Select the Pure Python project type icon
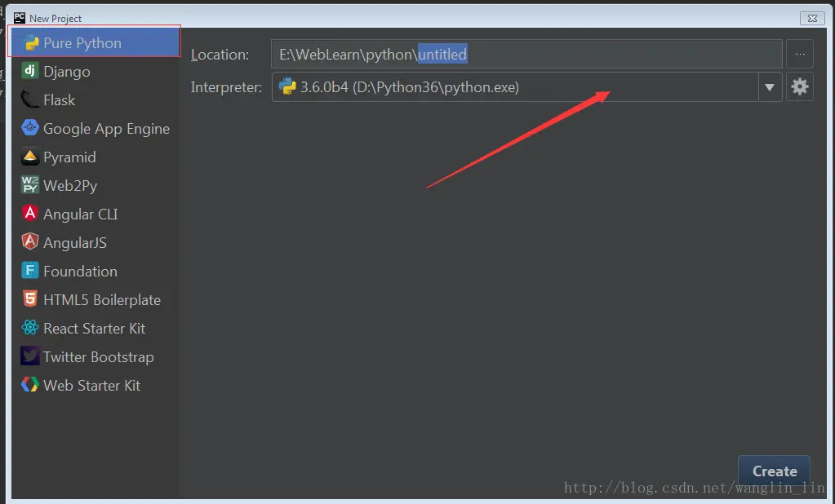Image resolution: width=835 pixels, height=504 pixels. 31,42
